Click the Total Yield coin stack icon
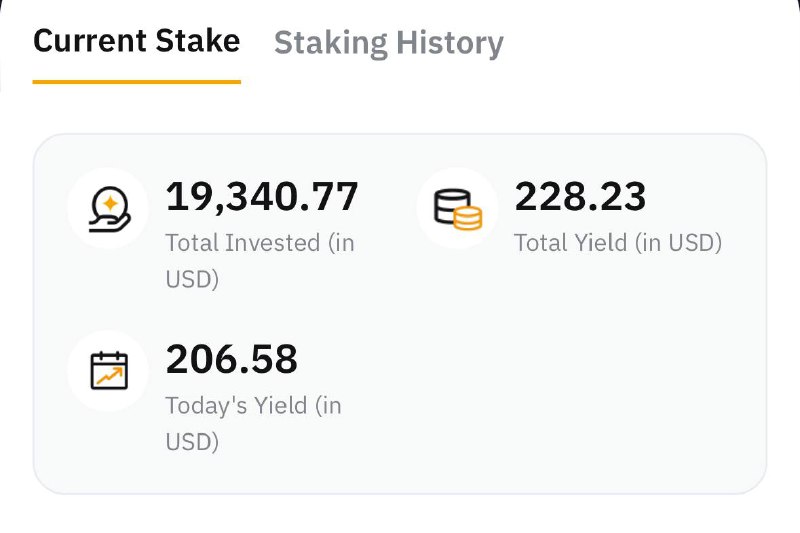This screenshot has height=533, width=800. 457,208
